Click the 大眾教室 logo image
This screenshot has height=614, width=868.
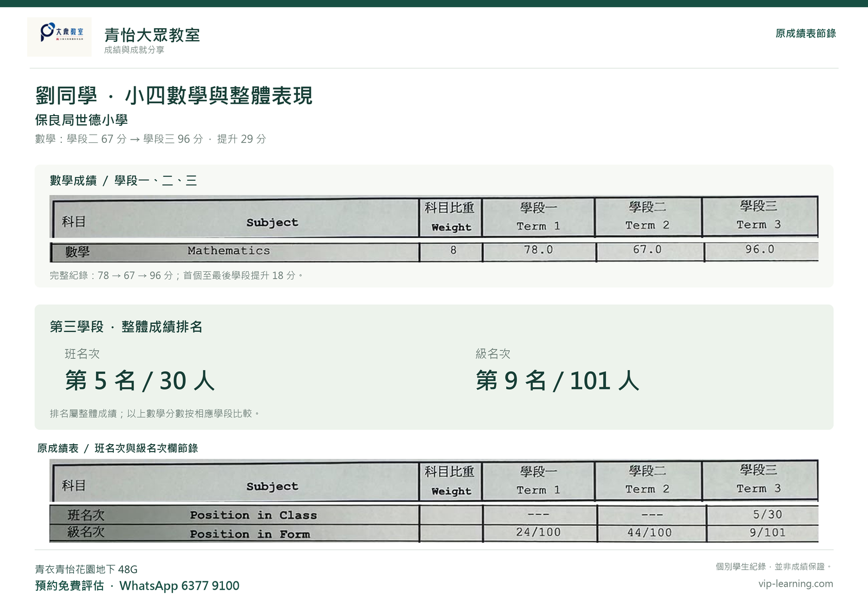point(60,37)
